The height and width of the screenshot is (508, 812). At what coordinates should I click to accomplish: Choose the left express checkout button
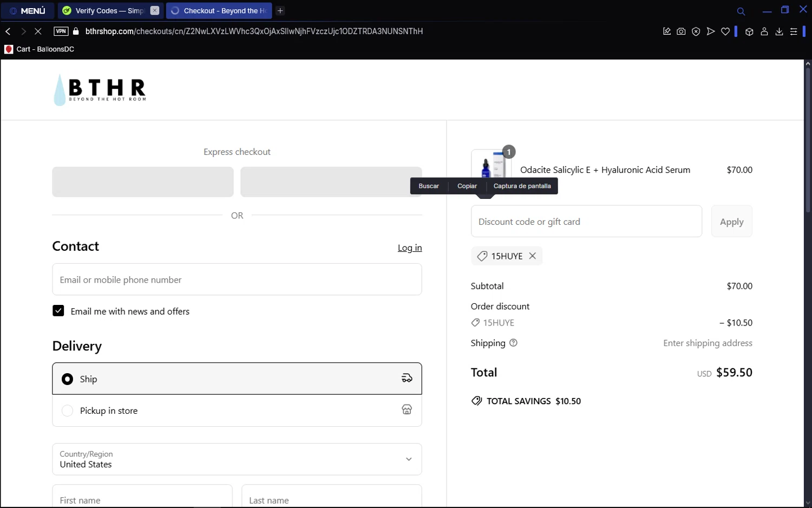coord(143,182)
